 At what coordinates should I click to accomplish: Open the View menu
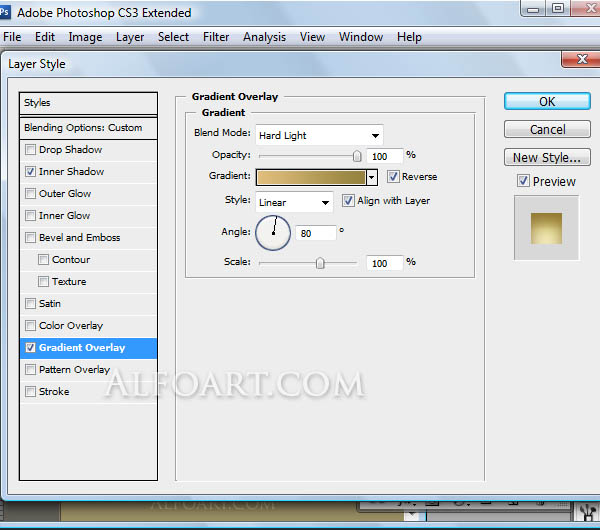tap(312, 37)
